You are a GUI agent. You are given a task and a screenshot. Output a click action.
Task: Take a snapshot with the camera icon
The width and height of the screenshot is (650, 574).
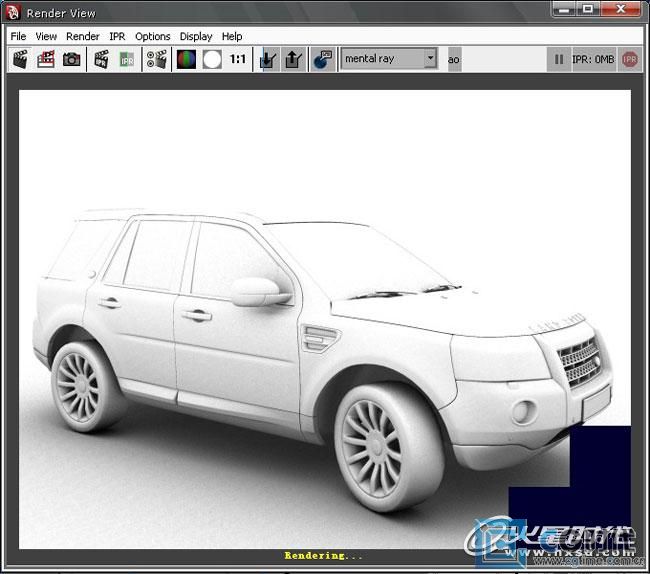(x=71, y=59)
